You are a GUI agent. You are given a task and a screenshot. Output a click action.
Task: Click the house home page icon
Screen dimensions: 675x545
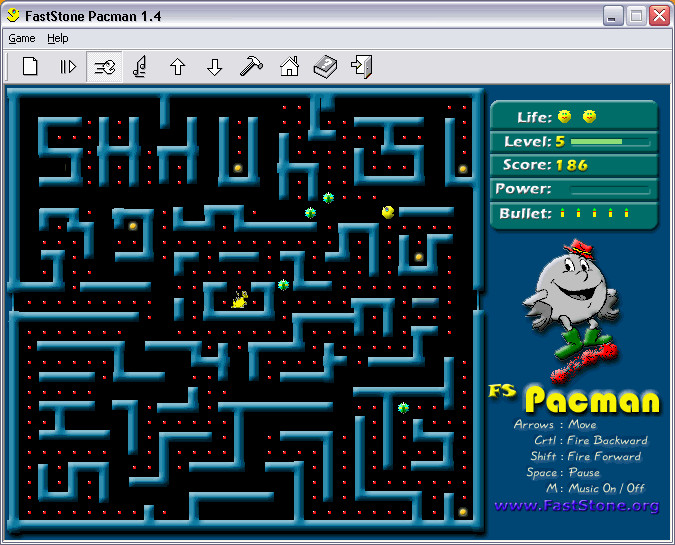coord(289,66)
